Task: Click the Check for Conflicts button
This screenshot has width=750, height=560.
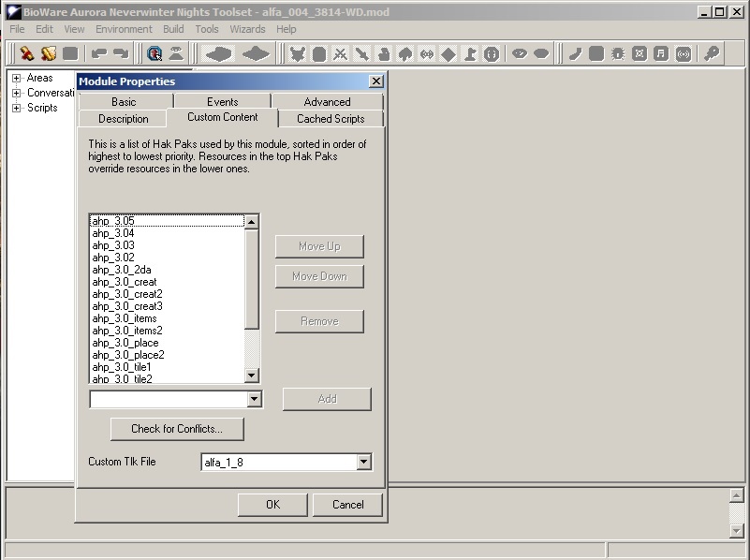Action: [177, 429]
